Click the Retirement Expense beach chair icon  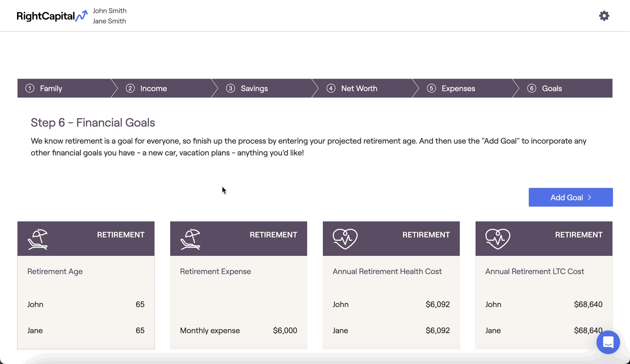[190, 239]
